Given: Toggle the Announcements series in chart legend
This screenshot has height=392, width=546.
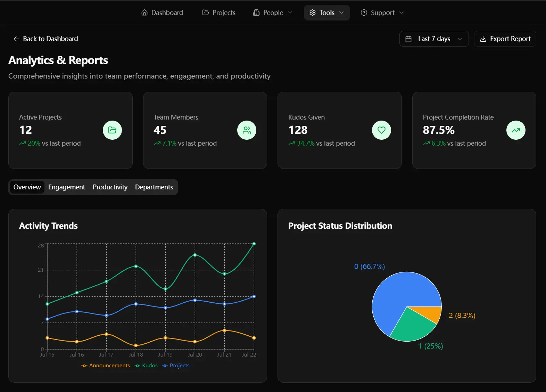Looking at the screenshot, I should coord(106,366).
